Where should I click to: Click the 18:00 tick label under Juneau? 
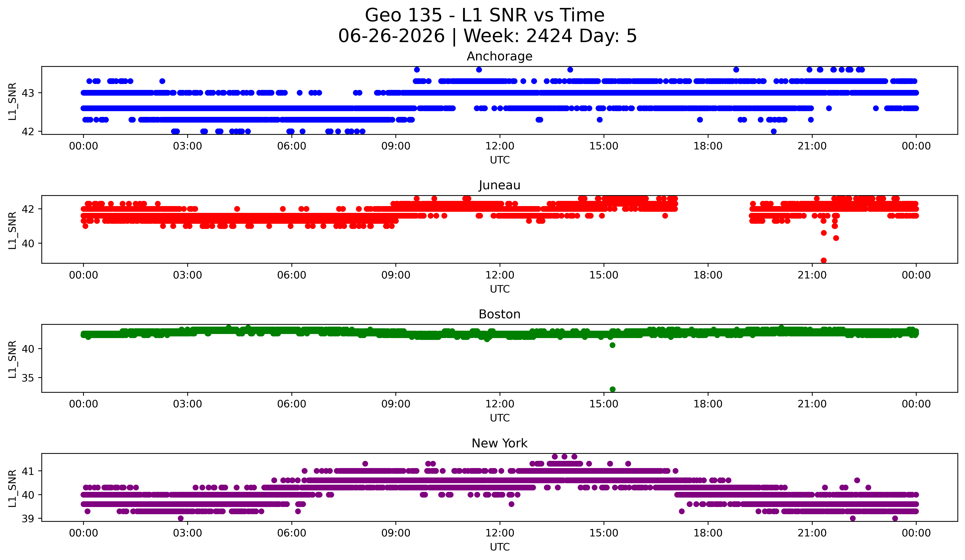point(708,275)
